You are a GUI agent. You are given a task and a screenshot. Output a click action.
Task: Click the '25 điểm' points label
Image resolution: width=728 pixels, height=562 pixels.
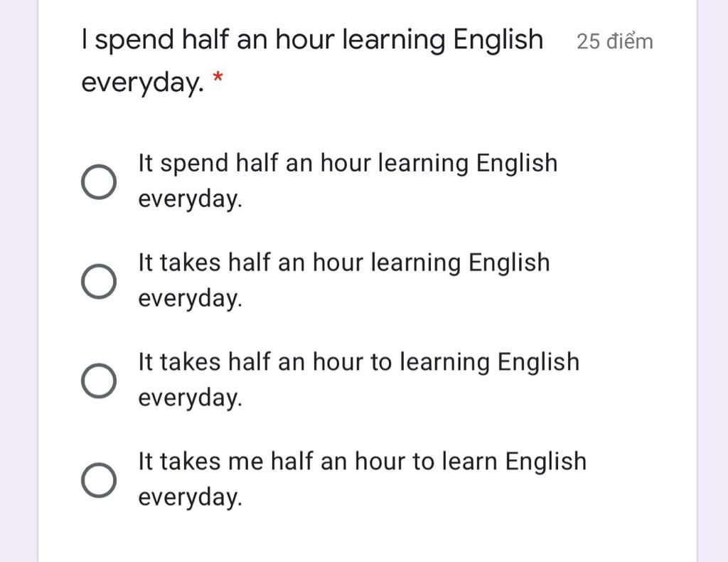pyautogui.click(x=614, y=41)
